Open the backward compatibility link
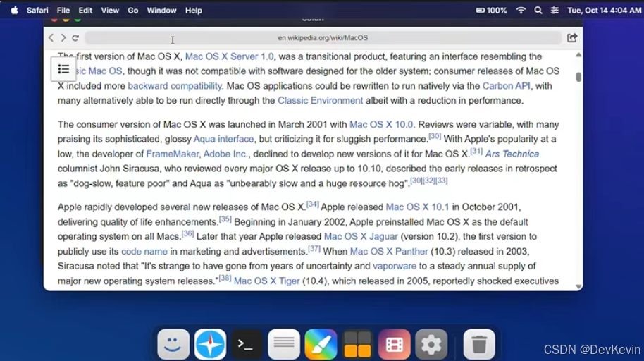The image size is (644, 361). [175, 86]
